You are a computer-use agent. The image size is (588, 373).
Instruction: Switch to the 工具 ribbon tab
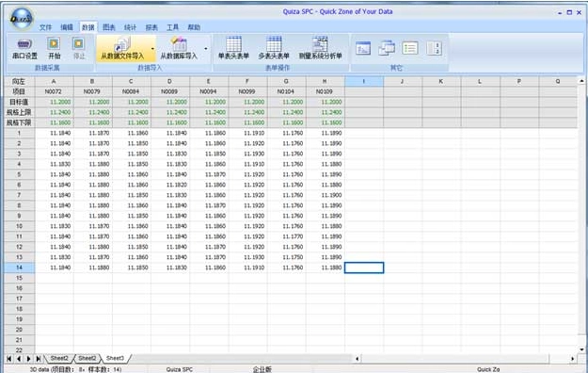coord(172,27)
